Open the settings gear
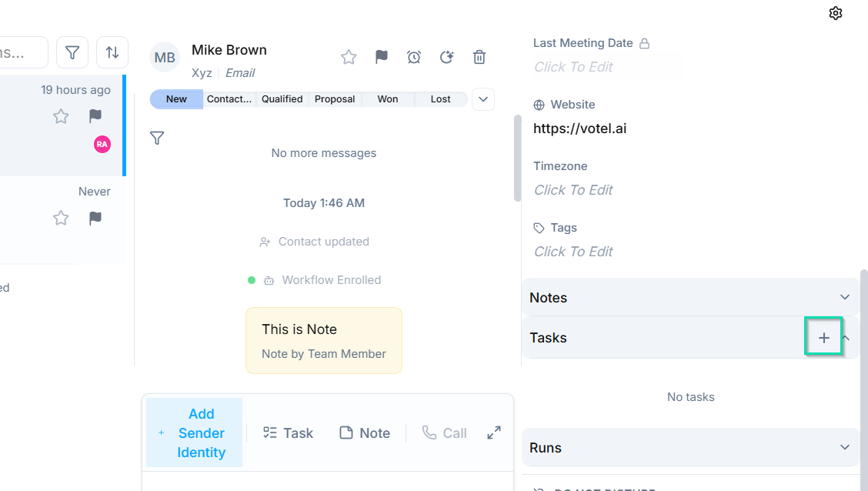This screenshot has width=868, height=491. [x=836, y=13]
